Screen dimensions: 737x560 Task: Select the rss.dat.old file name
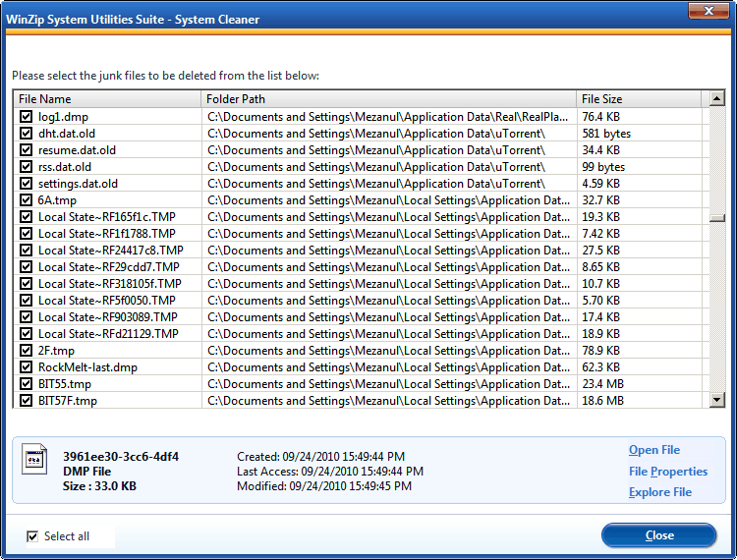[65, 167]
